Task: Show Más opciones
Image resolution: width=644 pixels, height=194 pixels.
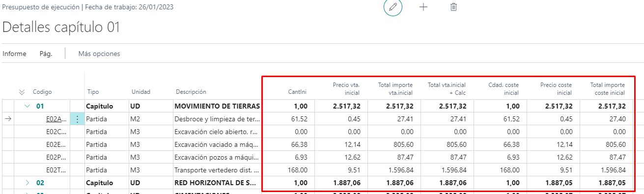Action: 99,54
